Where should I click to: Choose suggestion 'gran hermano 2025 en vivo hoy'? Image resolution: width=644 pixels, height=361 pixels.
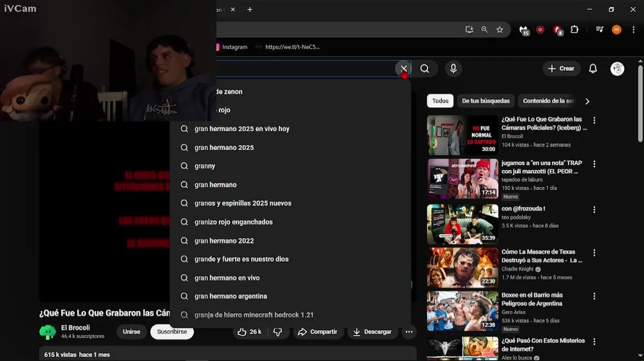click(x=290, y=129)
